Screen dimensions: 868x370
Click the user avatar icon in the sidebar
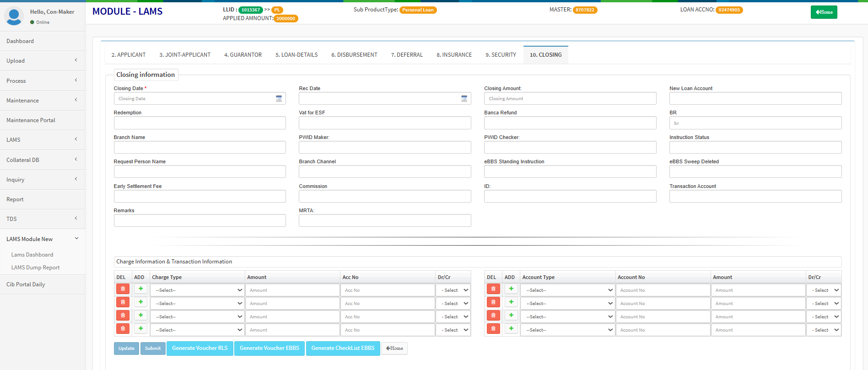(x=14, y=16)
